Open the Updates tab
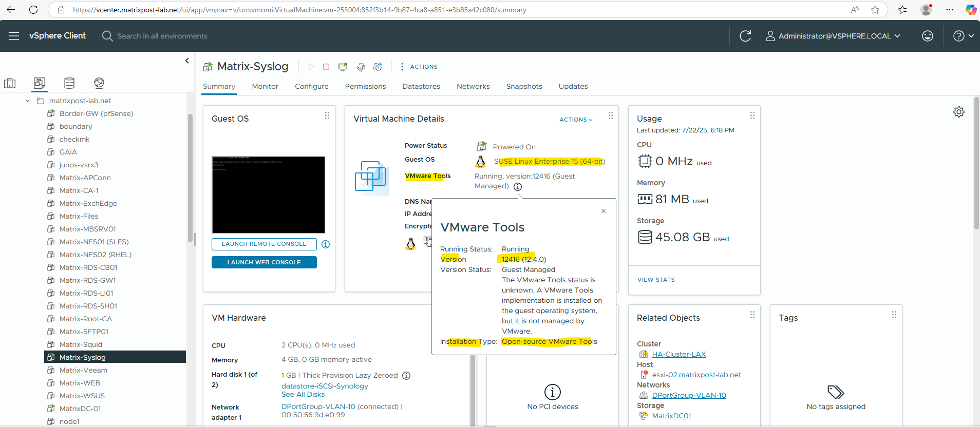The width and height of the screenshot is (980, 427). tap(573, 86)
